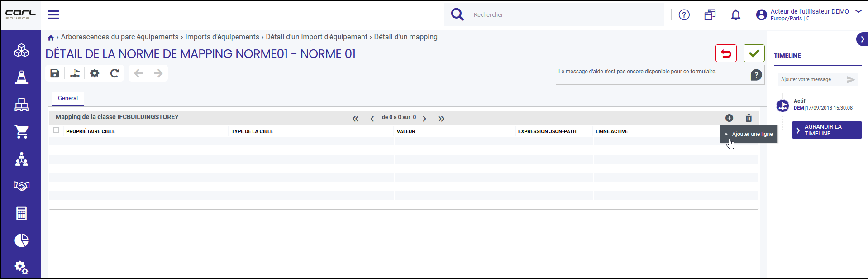Click the plus icon to add a line
The height and width of the screenshot is (279, 868).
[729, 118]
